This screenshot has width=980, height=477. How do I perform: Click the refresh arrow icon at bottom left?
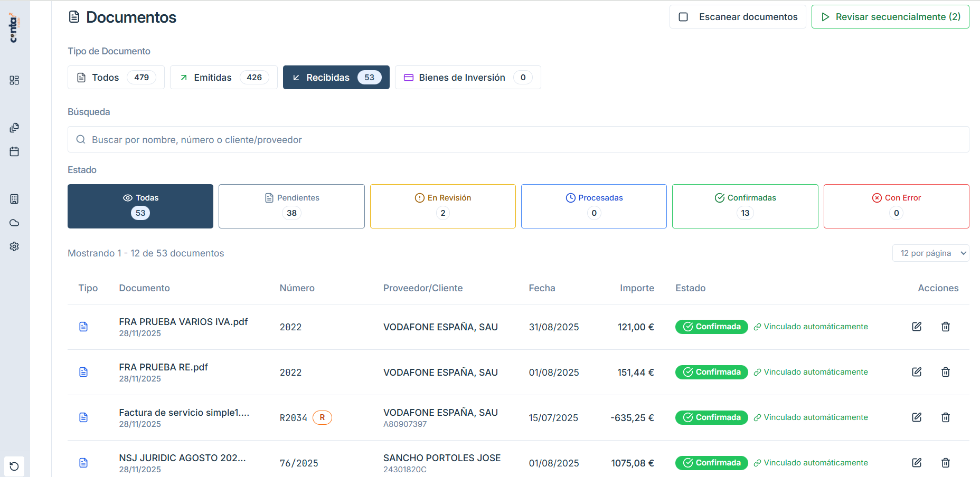point(14,466)
